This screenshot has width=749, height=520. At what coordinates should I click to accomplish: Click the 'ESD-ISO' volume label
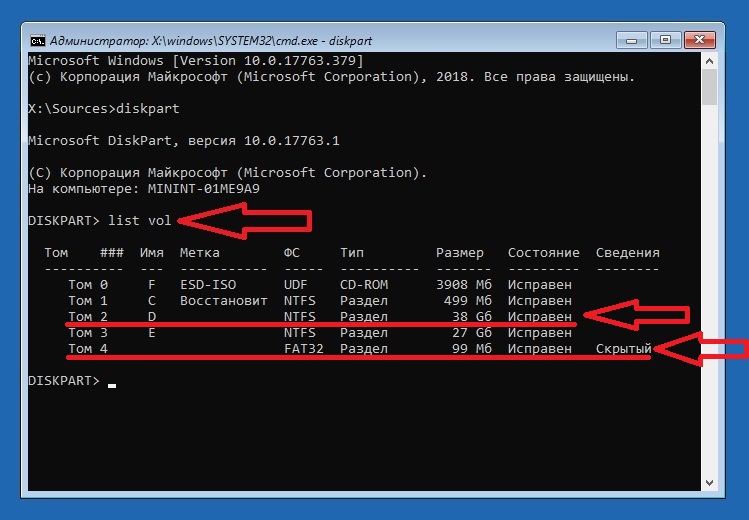pyautogui.click(x=208, y=285)
